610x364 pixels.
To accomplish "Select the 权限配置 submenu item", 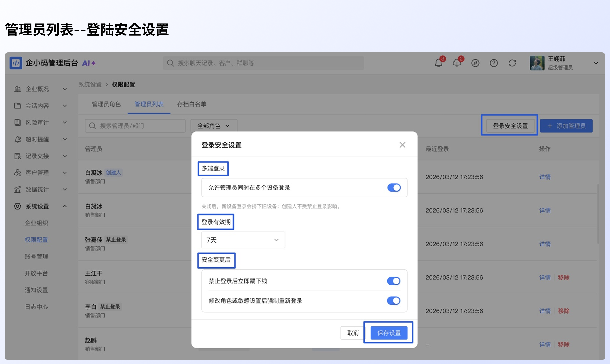I will tap(36, 240).
